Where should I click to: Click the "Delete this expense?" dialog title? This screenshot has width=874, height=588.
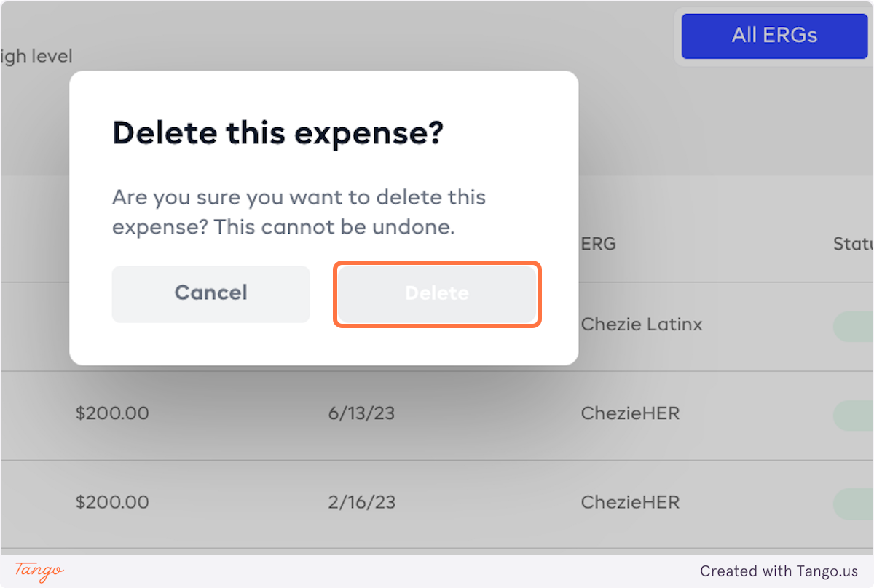(x=277, y=133)
